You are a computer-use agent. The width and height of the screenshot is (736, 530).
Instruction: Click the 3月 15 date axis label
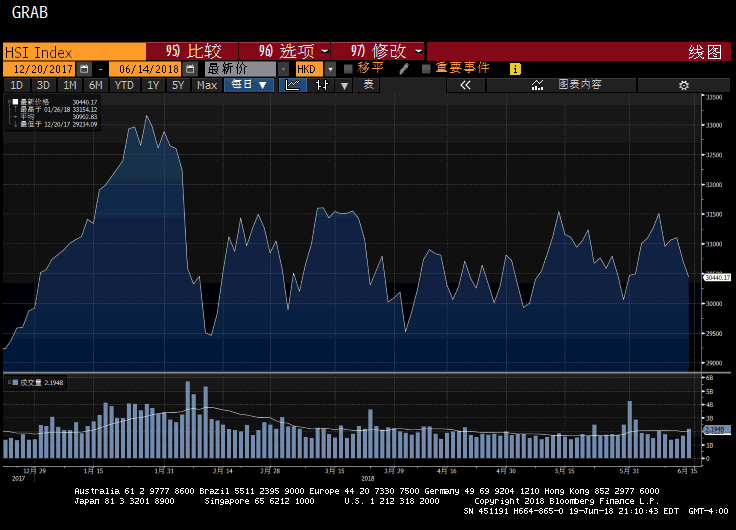(335, 471)
